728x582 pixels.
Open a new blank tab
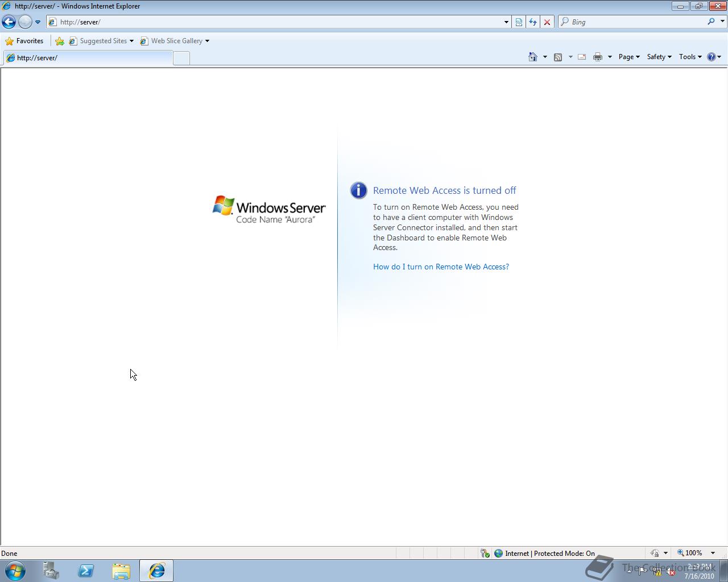pyautogui.click(x=181, y=58)
